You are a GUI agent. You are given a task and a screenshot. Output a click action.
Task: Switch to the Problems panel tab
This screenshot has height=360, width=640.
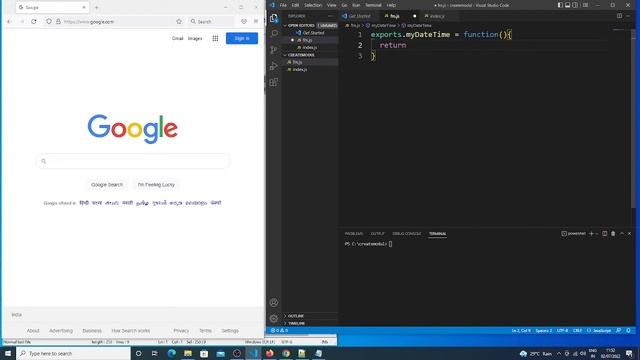click(x=353, y=233)
